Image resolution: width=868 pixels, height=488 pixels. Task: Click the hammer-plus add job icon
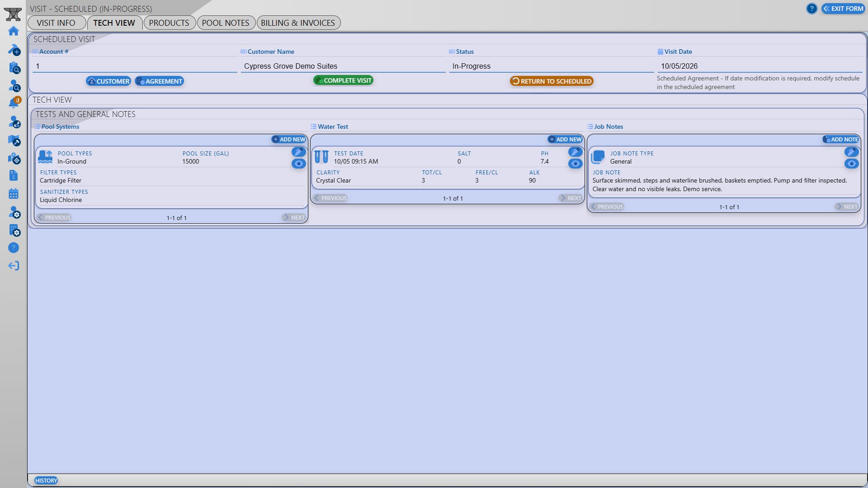[14, 49]
